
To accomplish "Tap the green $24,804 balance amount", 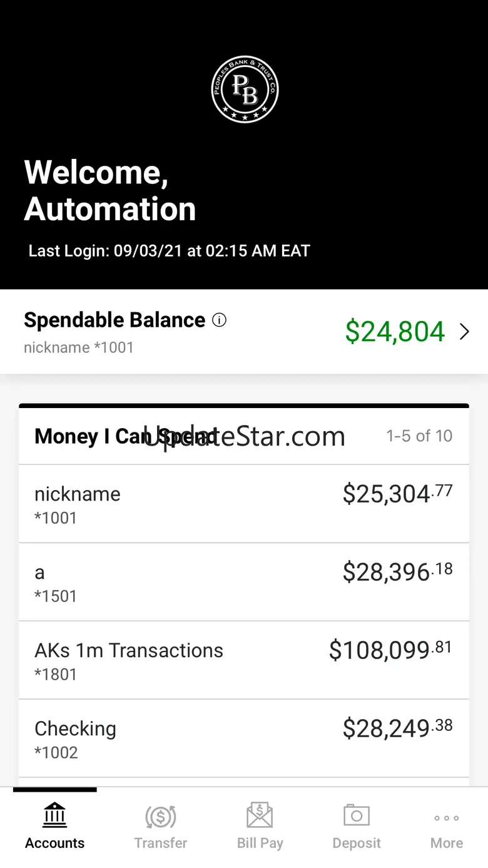I will point(395,332).
